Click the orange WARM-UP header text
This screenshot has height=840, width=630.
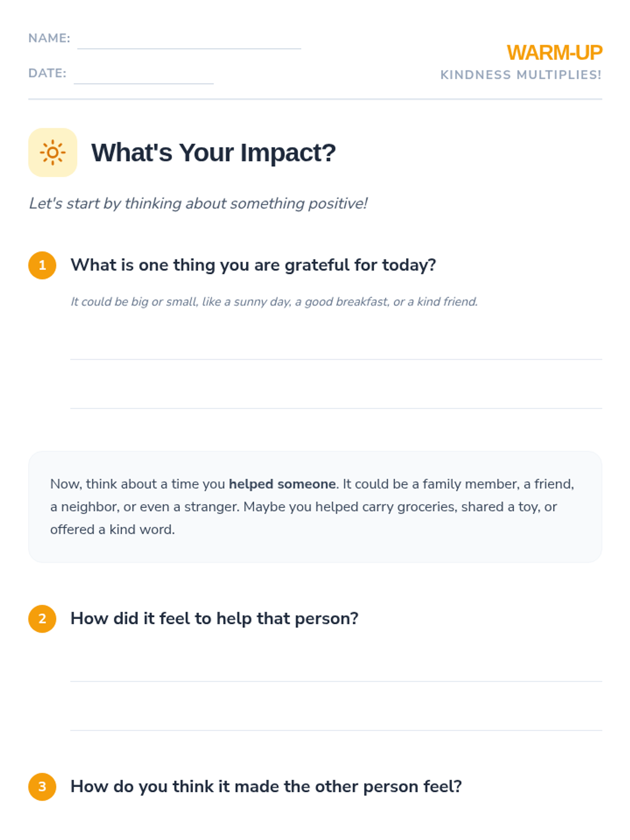pyautogui.click(x=554, y=52)
